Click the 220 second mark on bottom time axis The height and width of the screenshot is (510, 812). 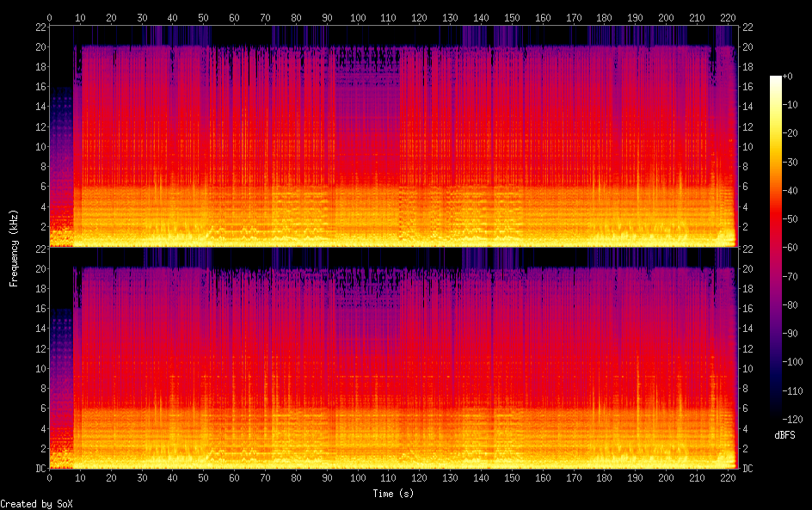[727, 477]
